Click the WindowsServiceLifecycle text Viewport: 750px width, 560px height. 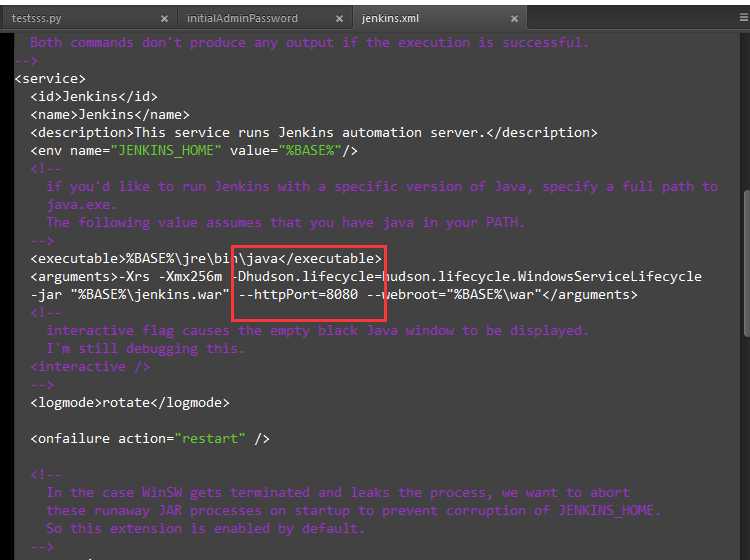[x=609, y=276]
